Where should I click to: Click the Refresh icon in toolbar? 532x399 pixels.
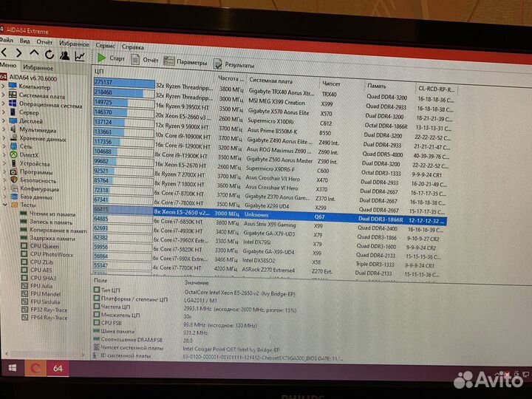tap(50, 54)
